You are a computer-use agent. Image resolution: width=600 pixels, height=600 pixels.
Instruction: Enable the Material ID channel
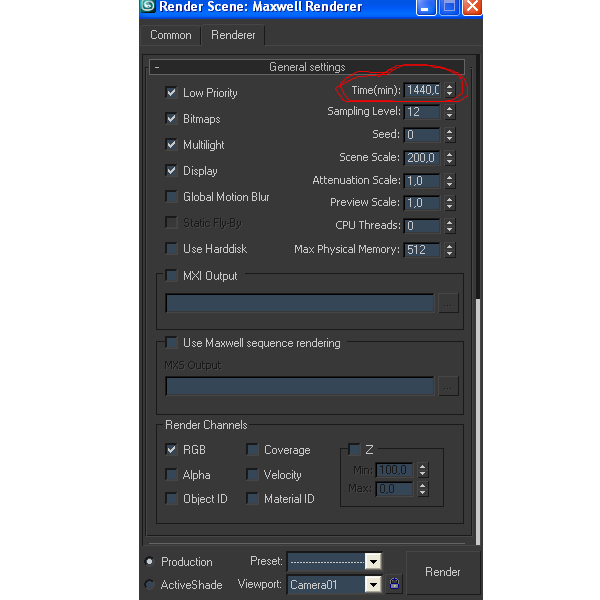pos(252,499)
